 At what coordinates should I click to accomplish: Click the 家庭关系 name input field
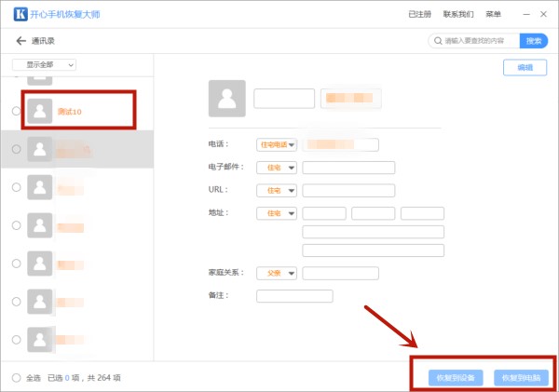coord(340,274)
